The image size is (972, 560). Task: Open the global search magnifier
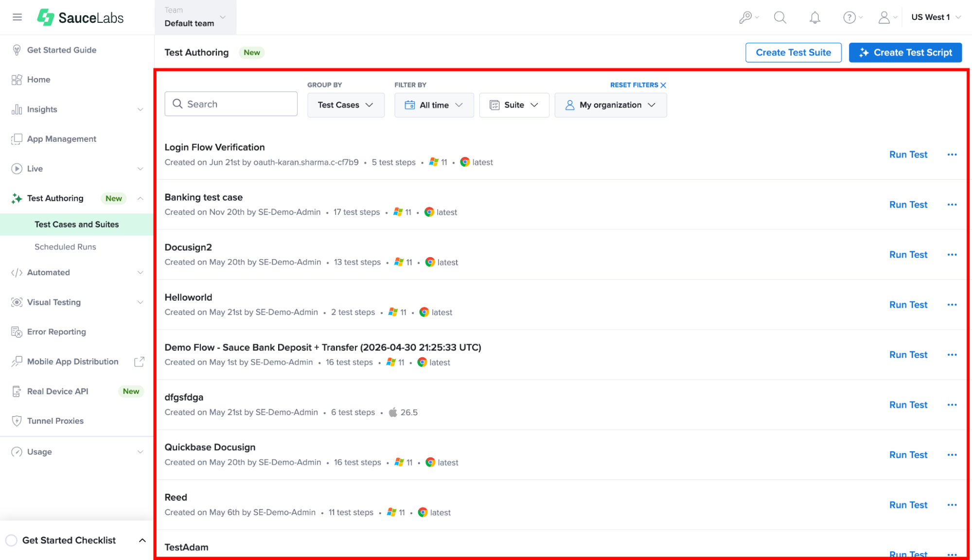pyautogui.click(x=780, y=17)
